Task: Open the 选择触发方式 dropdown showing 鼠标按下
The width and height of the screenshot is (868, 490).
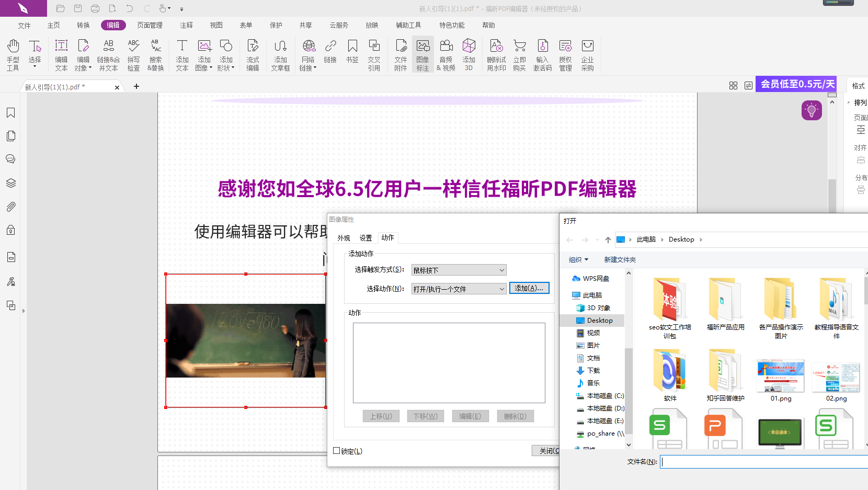Action: click(x=458, y=270)
